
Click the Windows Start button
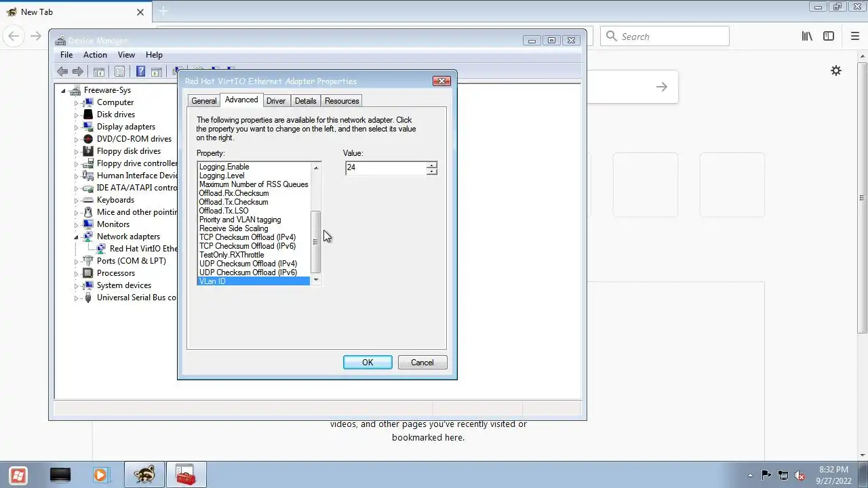click(x=18, y=475)
